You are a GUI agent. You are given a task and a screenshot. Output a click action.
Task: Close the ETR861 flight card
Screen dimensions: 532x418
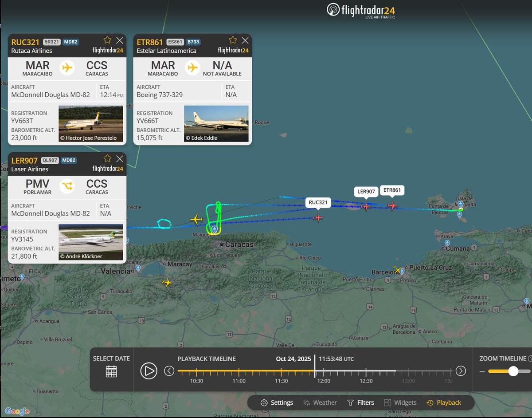click(245, 40)
